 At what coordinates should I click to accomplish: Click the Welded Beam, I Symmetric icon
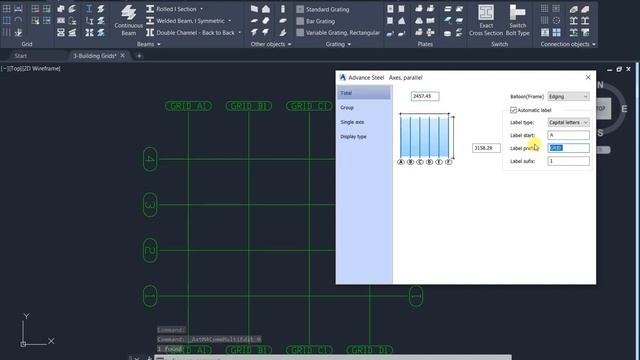150,21
